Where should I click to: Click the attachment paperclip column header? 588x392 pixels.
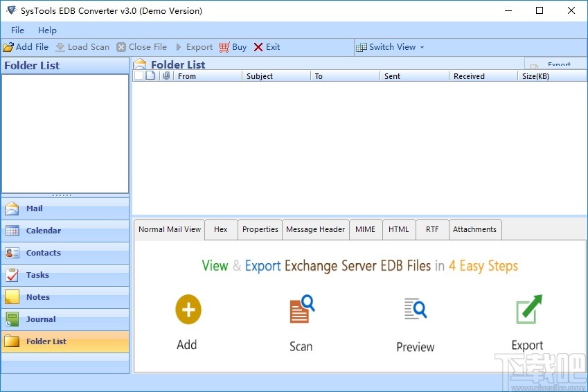click(166, 75)
